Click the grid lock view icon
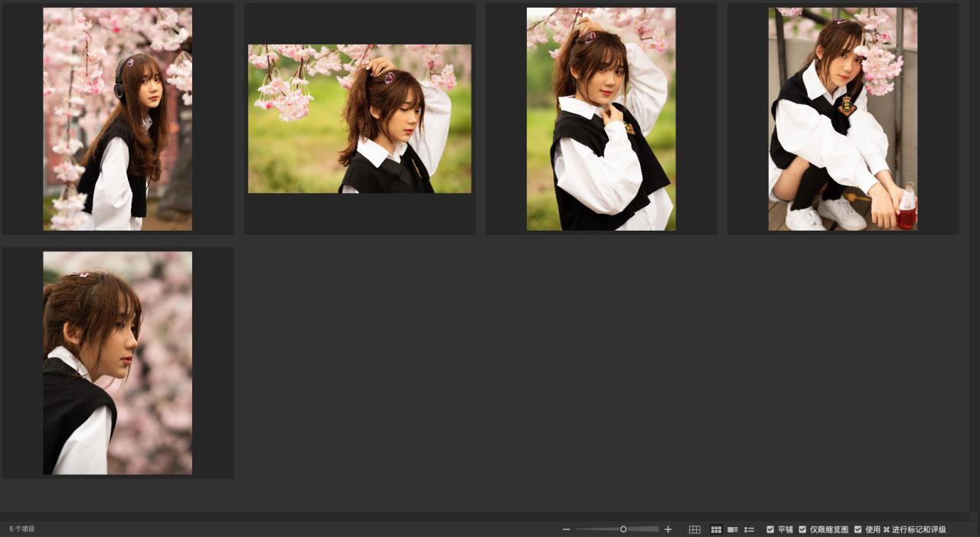Screen dimensions: 980x537 point(694,529)
